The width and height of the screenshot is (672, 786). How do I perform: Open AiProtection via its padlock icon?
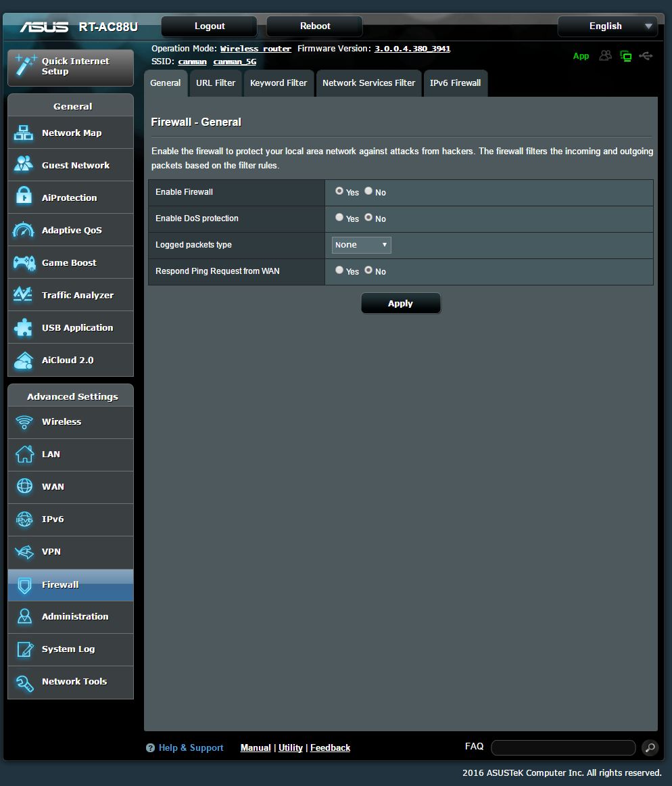coord(24,198)
